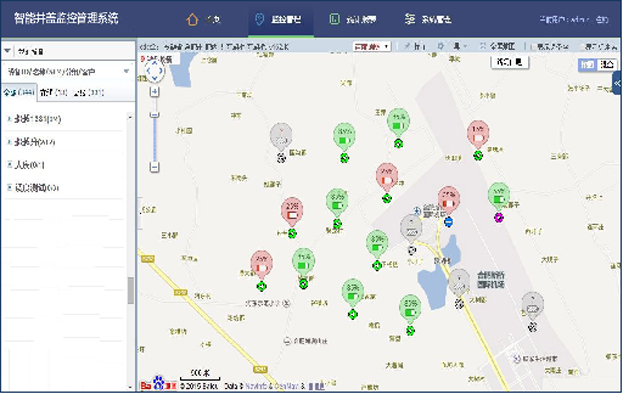Toggle the last checkbox in the map toolbar
623x394 pixels.
(582, 46)
